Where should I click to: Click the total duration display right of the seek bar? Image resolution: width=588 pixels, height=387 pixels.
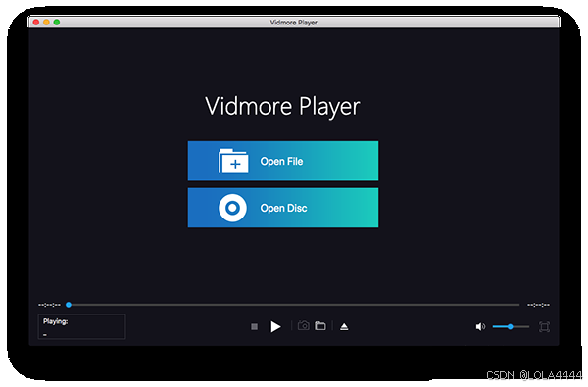(x=538, y=305)
